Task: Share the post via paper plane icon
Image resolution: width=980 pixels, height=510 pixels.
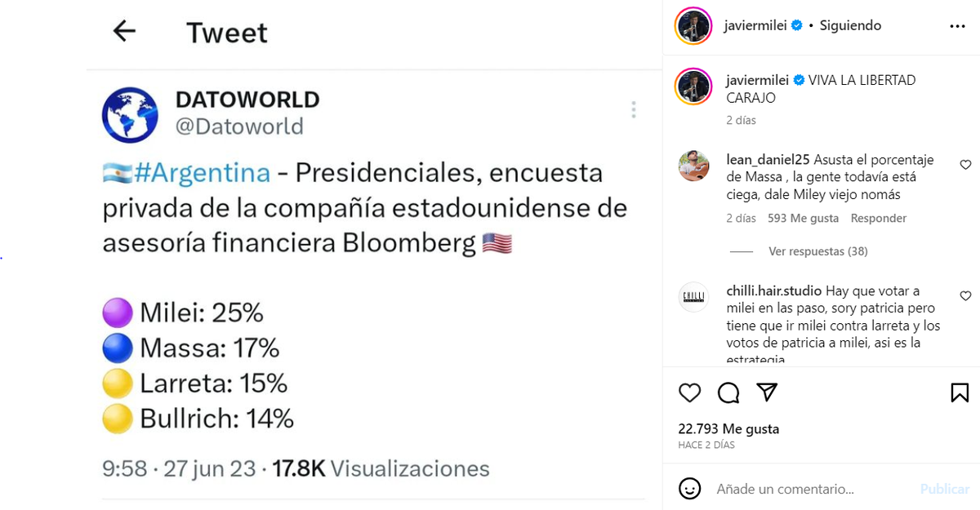Action: 766,392
